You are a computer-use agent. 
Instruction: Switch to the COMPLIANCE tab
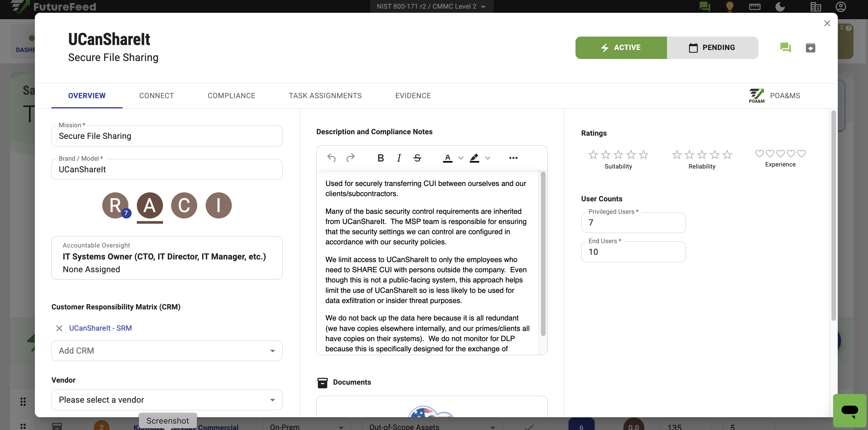pyautogui.click(x=231, y=96)
